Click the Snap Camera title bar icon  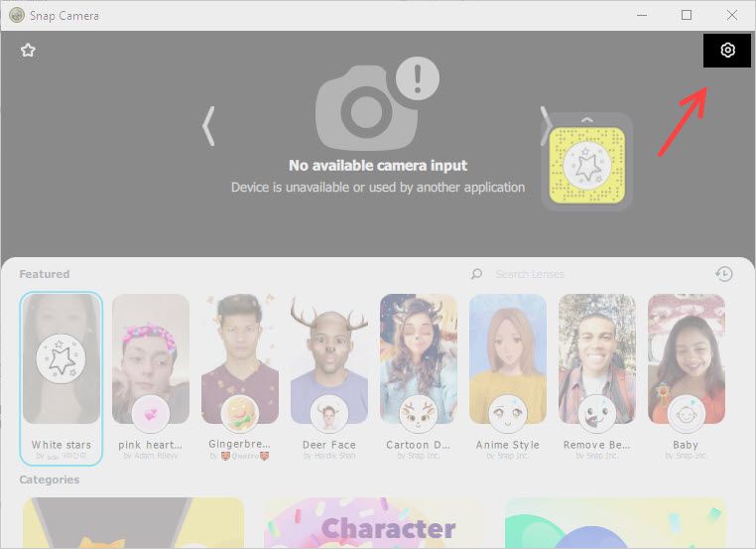pos(17,15)
